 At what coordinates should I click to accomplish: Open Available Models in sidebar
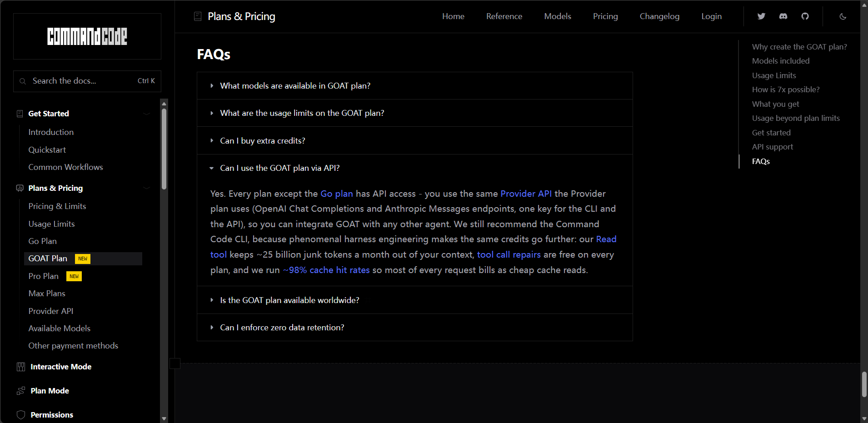(59, 328)
